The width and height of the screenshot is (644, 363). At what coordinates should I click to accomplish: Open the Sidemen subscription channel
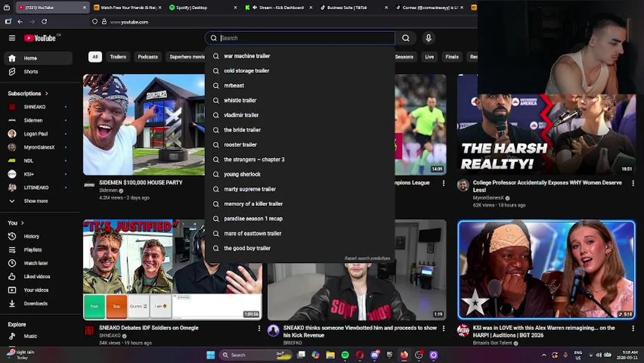[x=38, y=120]
